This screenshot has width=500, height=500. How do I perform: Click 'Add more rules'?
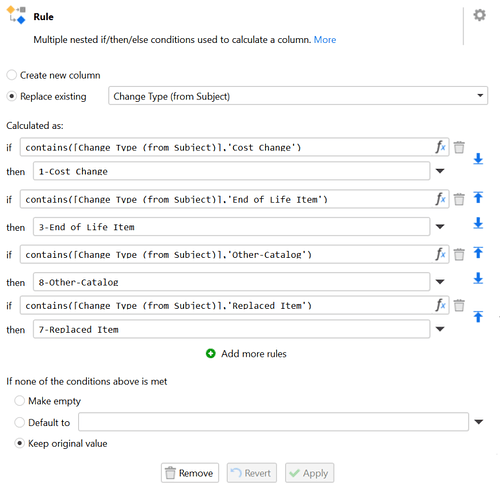click(x=246, y=353)
